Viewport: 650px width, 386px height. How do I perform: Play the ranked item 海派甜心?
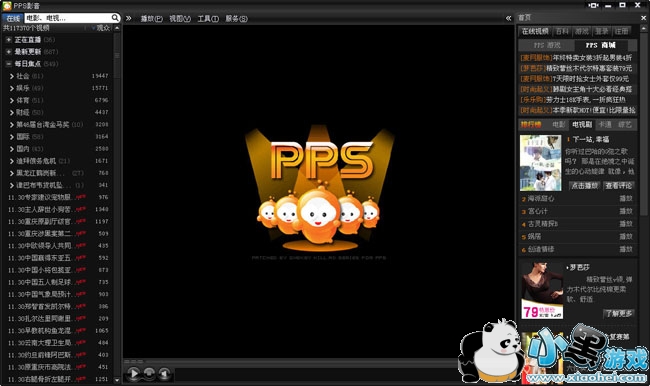[626, 199]
